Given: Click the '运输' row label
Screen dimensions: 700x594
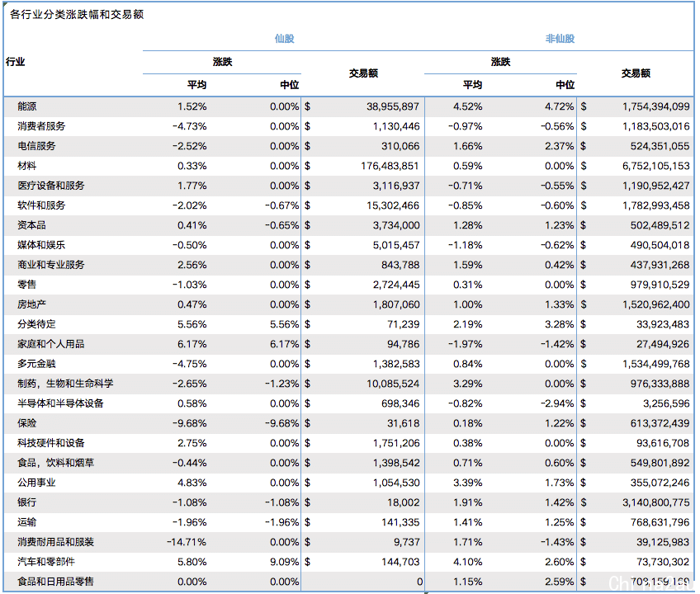Looking at the screenshot, I should pos(27,522).
